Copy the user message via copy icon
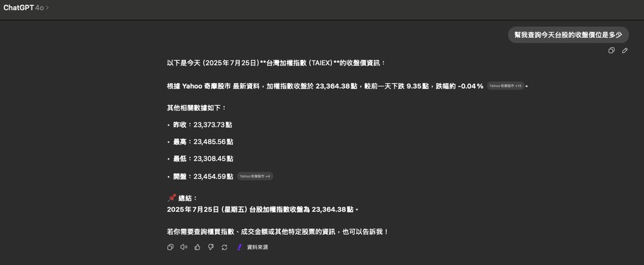The image size is (644, 265). tap(611, 50)
